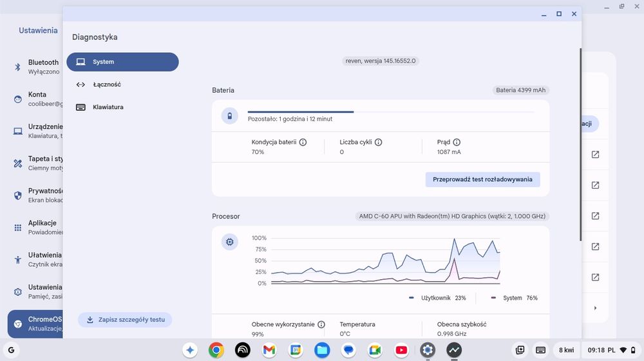This screenshot has width=644, height=361.
Task: Open Ułatwienia dostępu settings section
Action: tap(35, 259)
